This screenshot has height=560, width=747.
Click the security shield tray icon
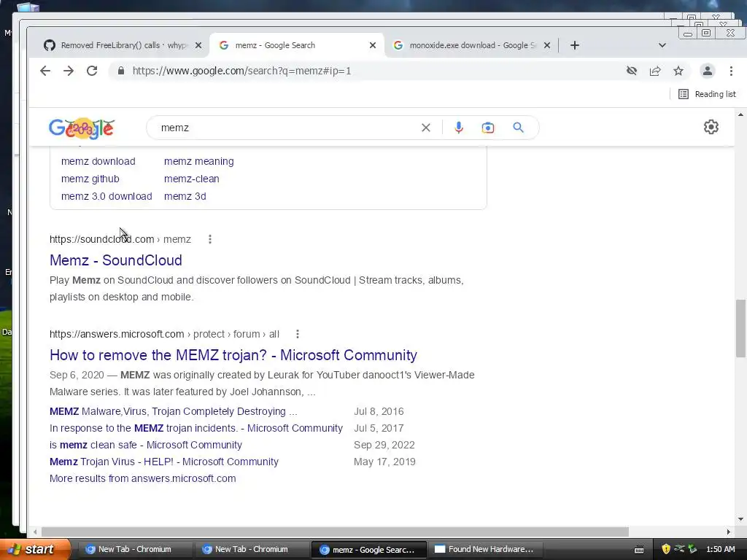(666, 549)
